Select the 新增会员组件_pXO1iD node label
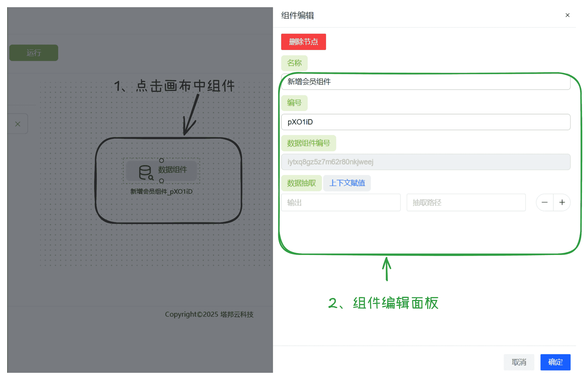Screen dimensions: 588x380 pos(161,191)
